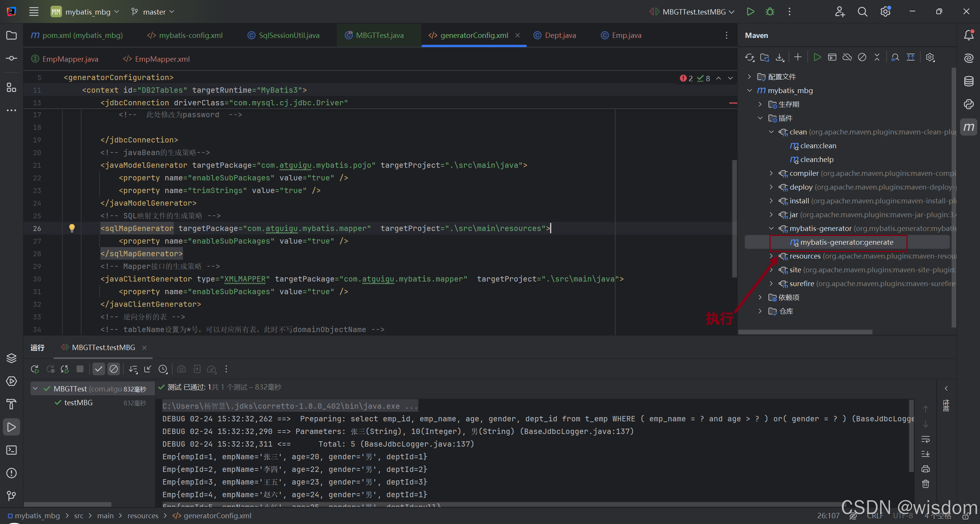Collapse the mybatis-generator plugin node
The width and height of the screenshot is (980, 524).
[x=771, y=228]
